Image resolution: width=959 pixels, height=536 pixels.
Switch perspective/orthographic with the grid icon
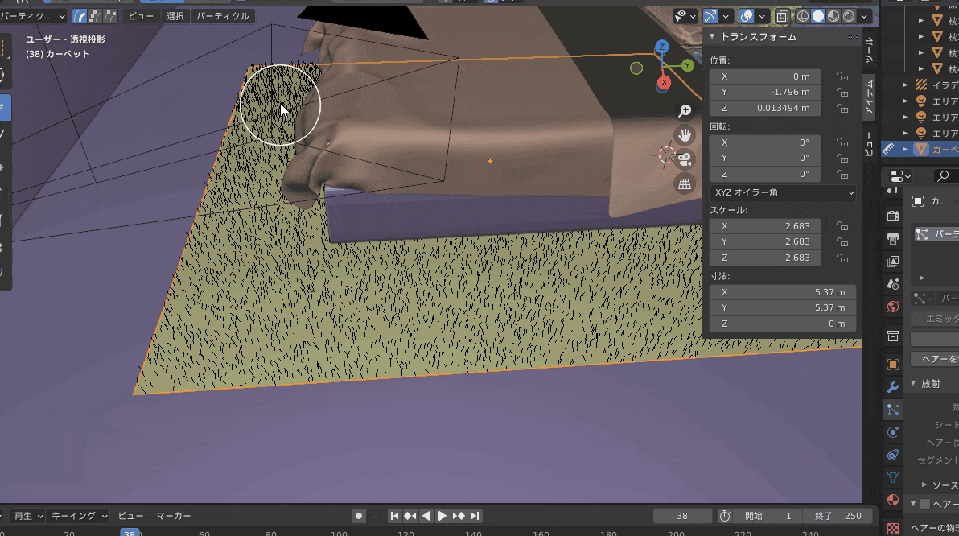tap(685, 184)
